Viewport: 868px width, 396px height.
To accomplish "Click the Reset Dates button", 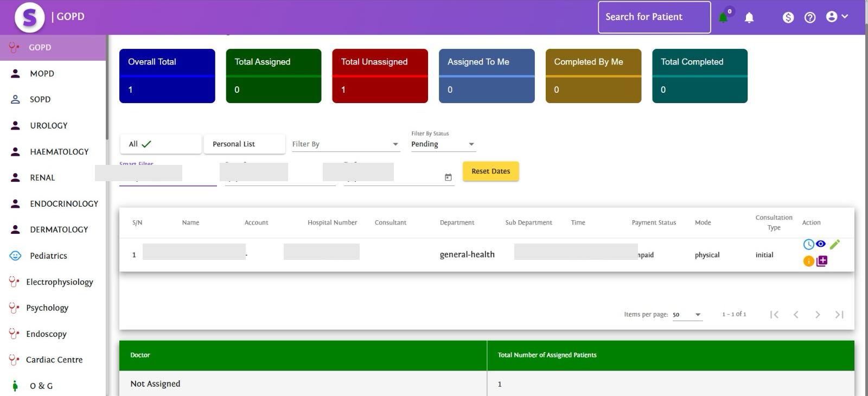I will (x=491, y=171).
